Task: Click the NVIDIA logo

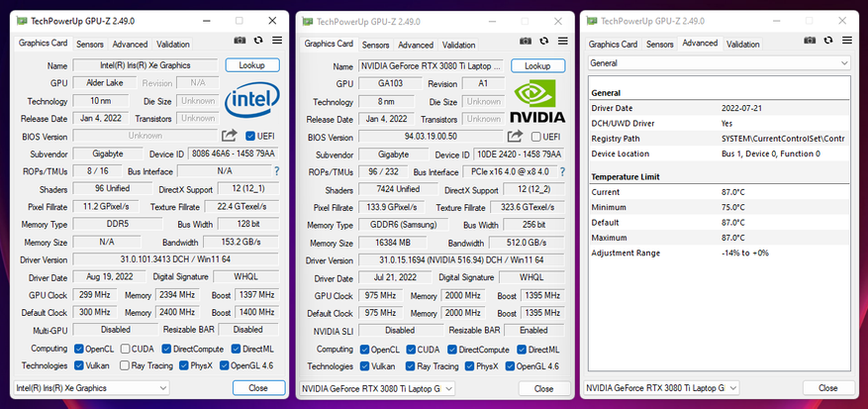Action: click(x=537, y=102)
